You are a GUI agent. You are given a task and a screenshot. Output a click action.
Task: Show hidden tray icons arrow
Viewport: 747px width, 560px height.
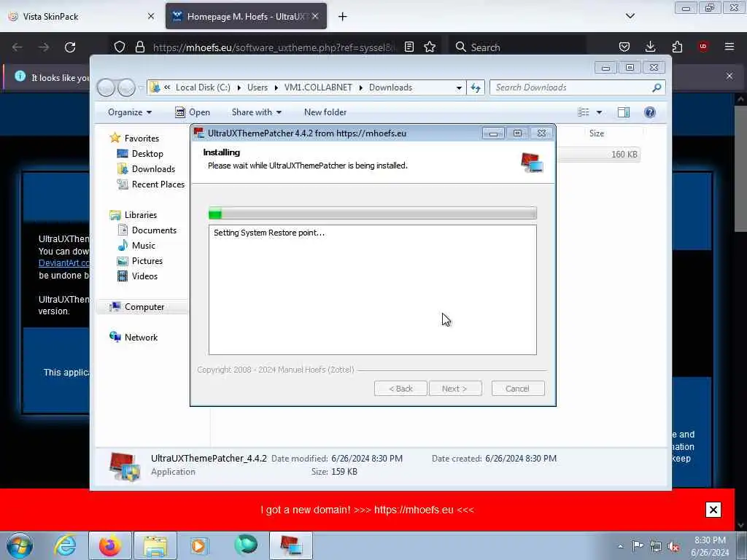pyautogui.click(x=620, y=546)
